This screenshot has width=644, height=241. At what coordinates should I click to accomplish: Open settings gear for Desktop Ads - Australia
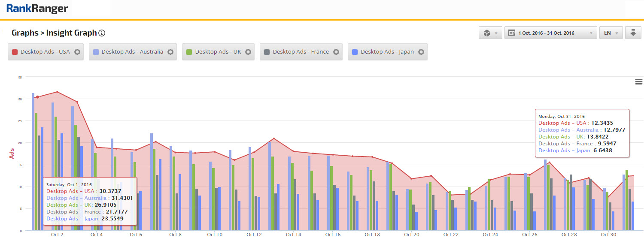[170, 52]
